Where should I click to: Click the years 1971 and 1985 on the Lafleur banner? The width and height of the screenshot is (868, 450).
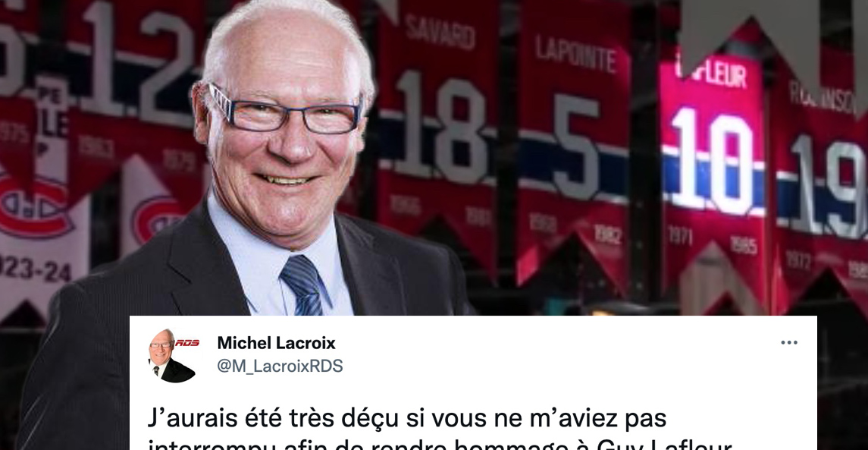pos(712,240)
